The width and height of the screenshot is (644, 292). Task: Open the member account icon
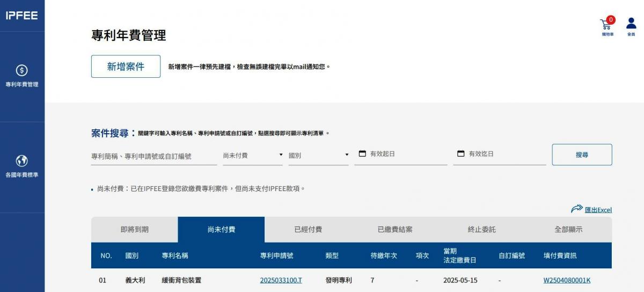[x=631, y=24]
